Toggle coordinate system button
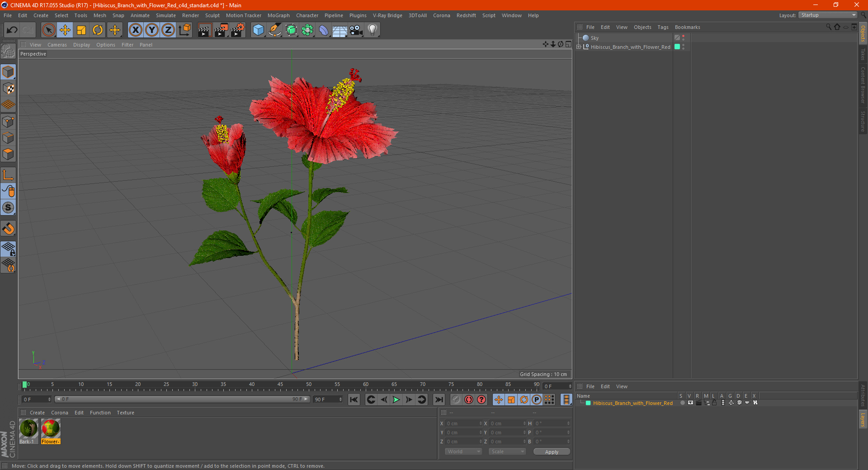Screen dimensions: 868x470 pos(184,30)
